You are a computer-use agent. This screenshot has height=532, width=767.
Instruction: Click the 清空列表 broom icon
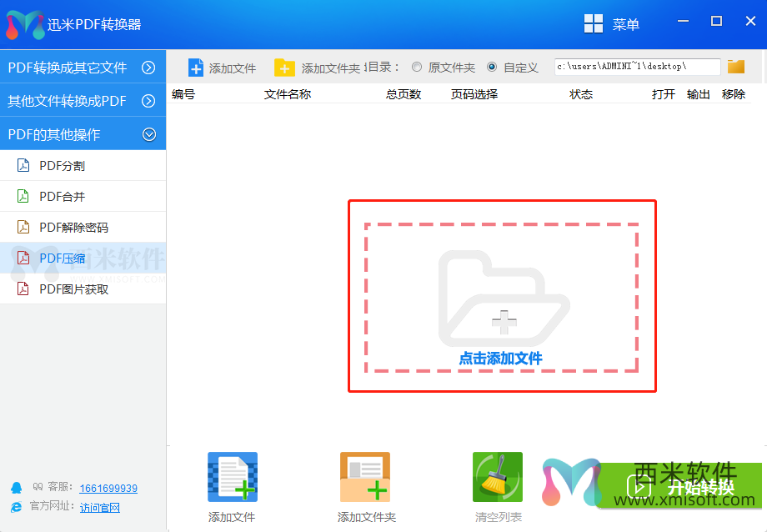click(498, 478)
